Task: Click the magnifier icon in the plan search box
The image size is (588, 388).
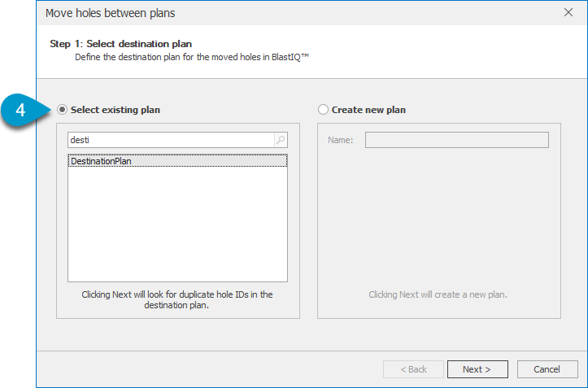Action: (x=281, y=140)
